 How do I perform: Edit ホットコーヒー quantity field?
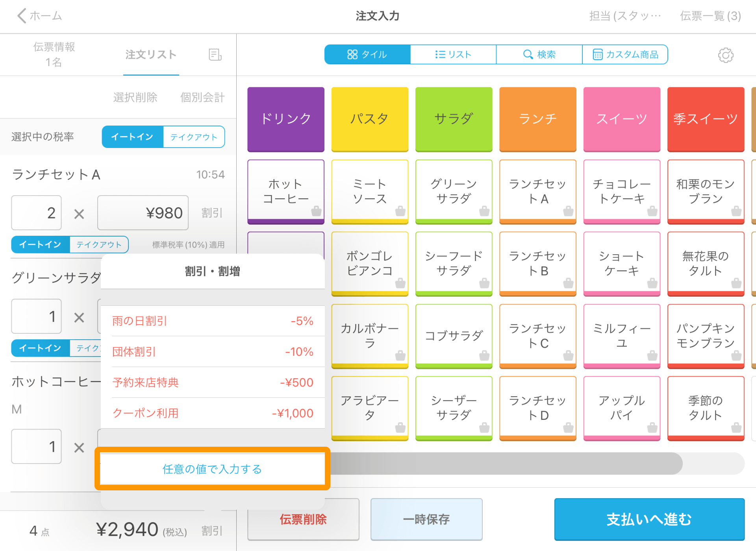[36, 447]
